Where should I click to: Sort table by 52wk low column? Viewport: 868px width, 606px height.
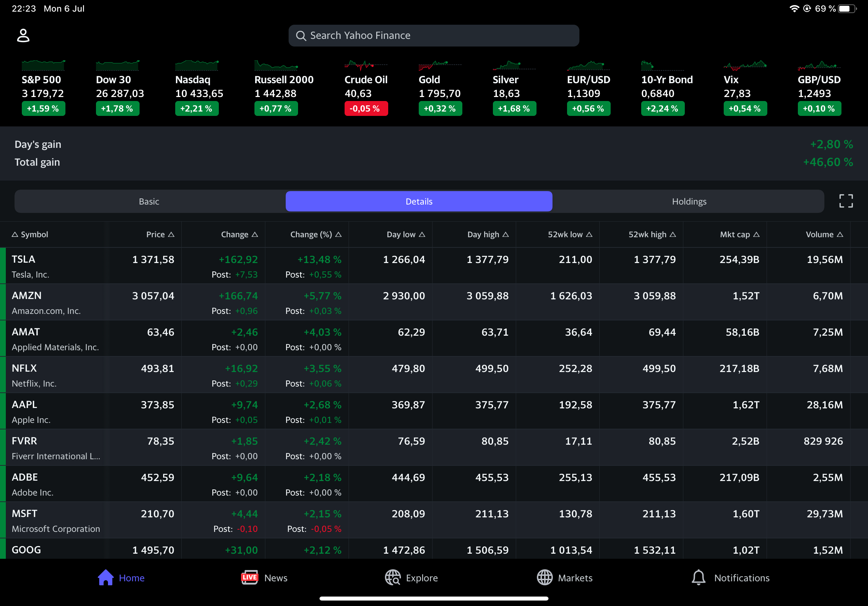[x=570, y=234]
